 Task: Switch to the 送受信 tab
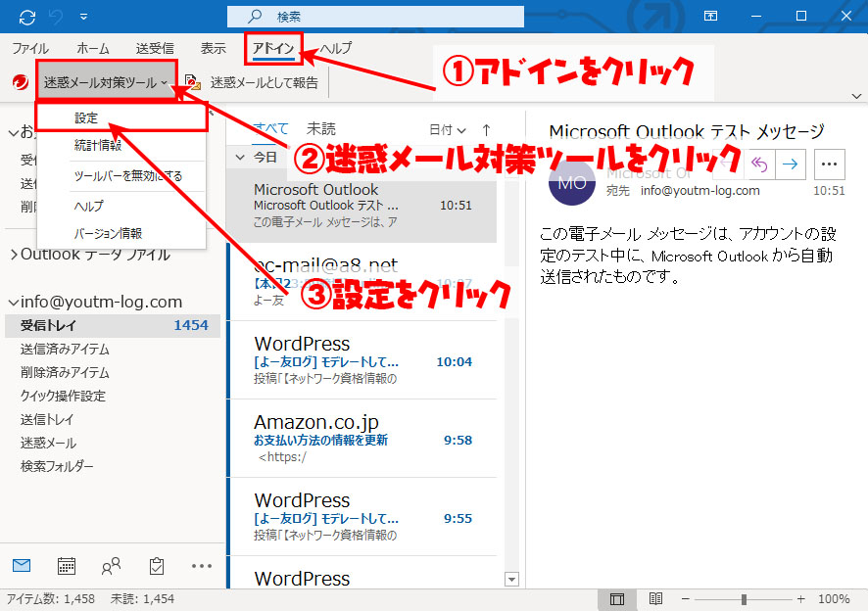155,49
